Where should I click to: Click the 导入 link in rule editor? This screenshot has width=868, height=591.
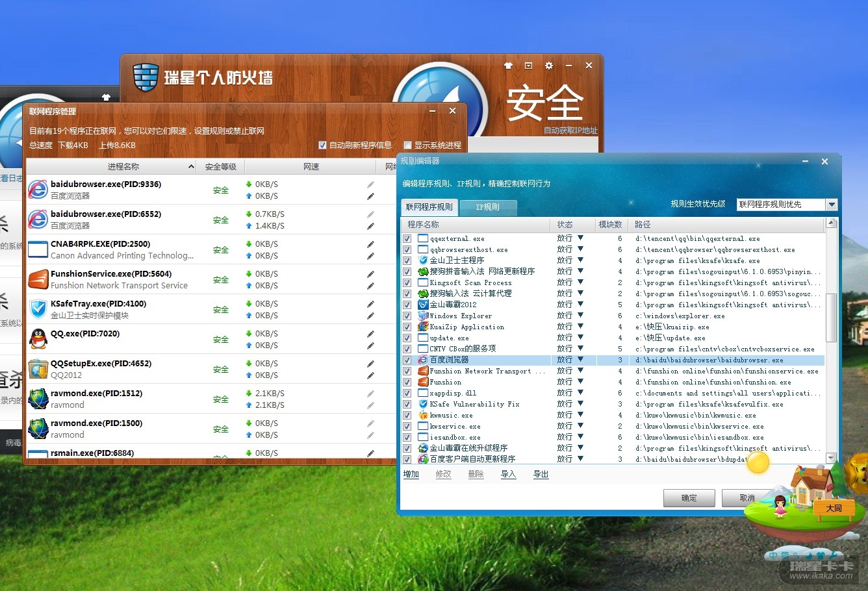[509, 475]
